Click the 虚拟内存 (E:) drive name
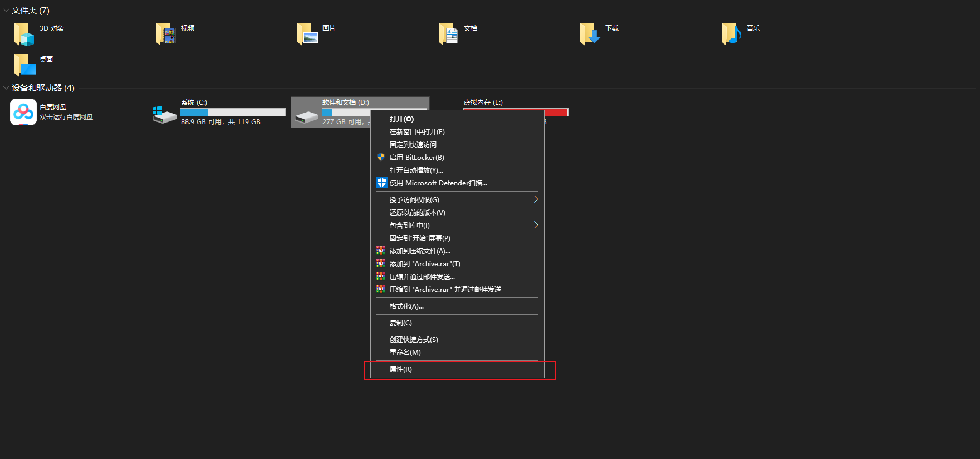Viewport: 980px width, 459px height. pos(483,102)
